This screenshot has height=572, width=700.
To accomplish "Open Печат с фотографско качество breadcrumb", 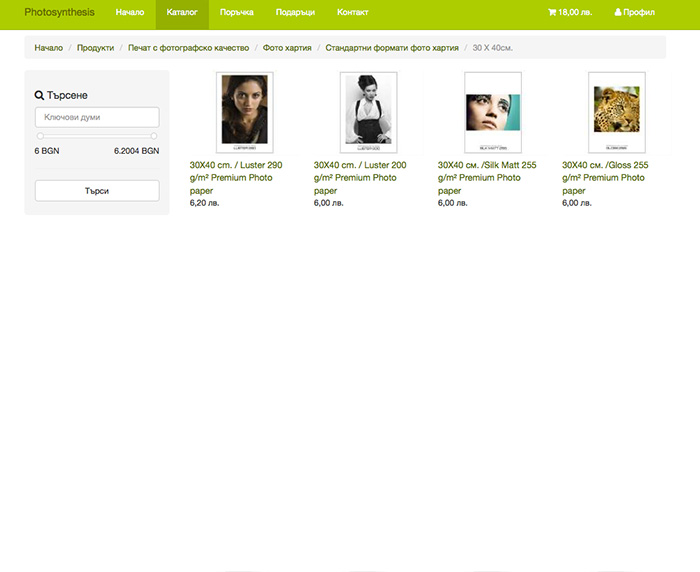I will [x=188, y=48].
